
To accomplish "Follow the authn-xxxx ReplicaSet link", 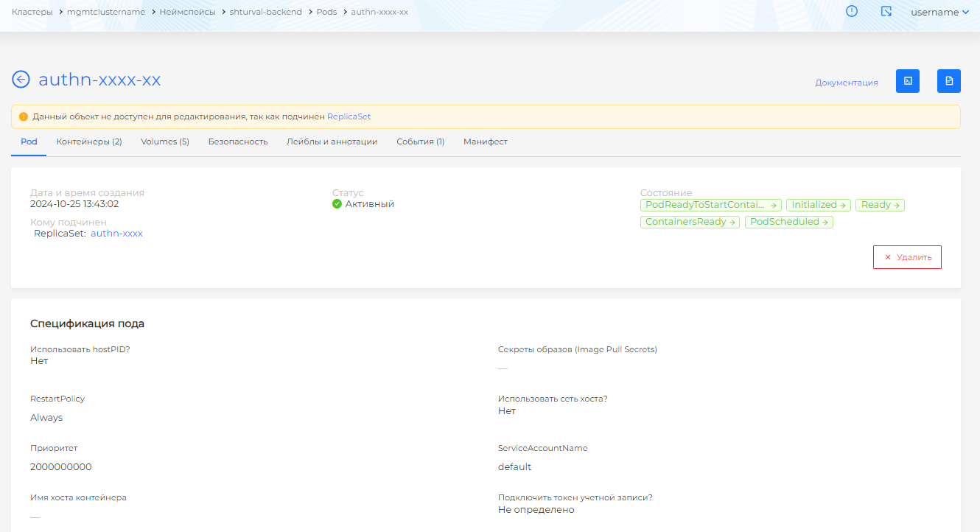I will coord(116,234).
